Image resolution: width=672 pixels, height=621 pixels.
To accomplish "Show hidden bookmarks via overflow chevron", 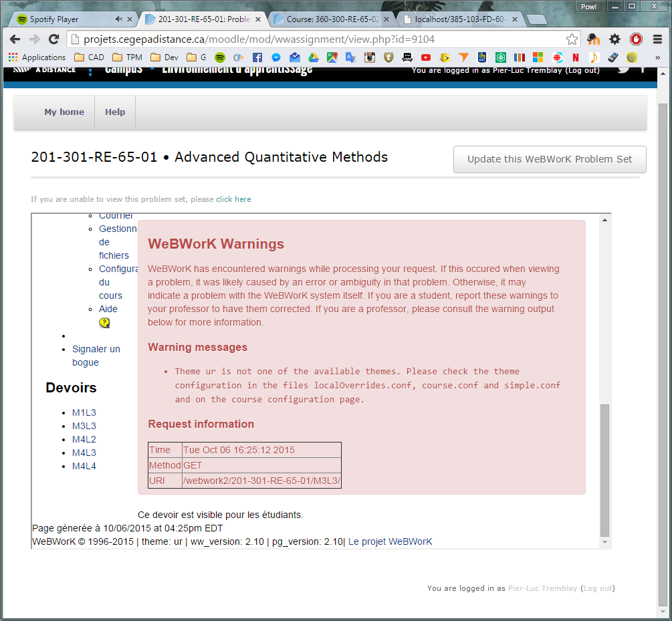I will pyautogui.click(x=657, y=57).
